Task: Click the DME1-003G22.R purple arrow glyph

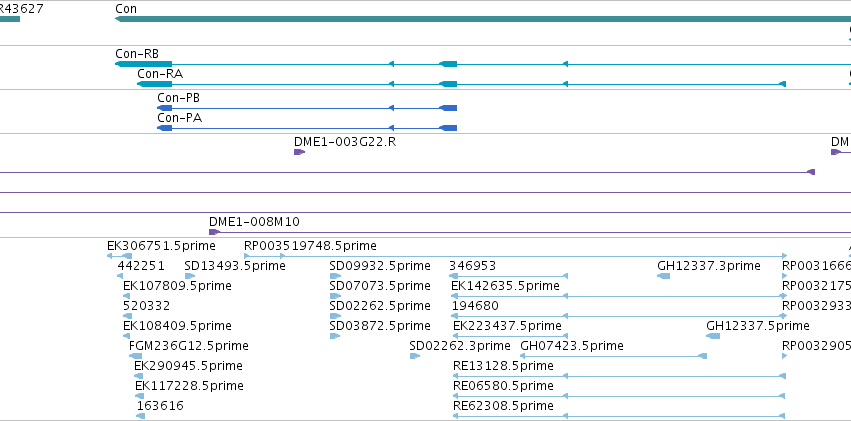Action: tap(299, 152)
